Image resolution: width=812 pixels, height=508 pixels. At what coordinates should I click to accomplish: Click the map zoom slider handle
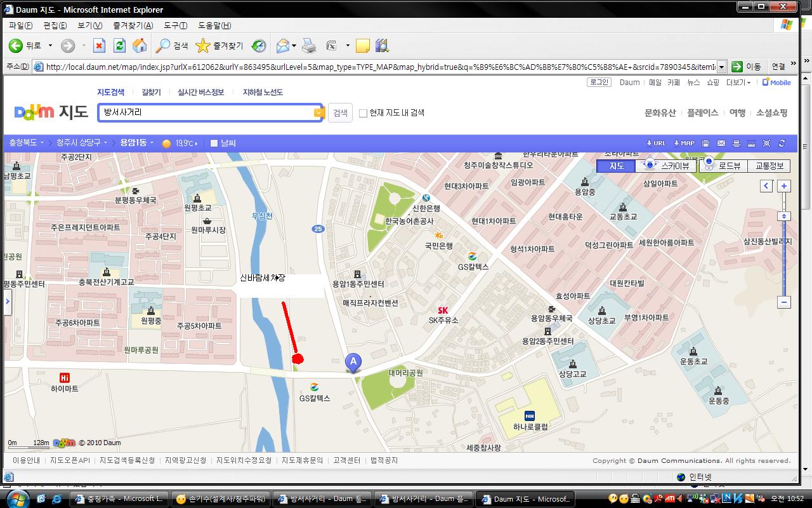(x=785, y=217)
